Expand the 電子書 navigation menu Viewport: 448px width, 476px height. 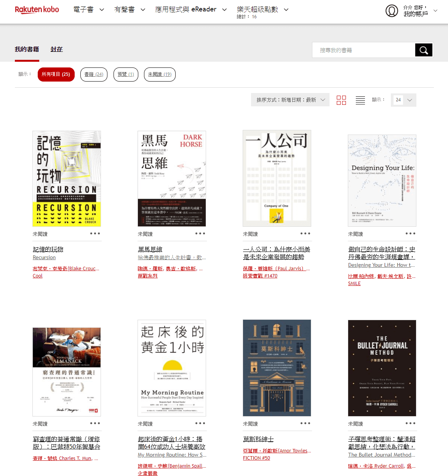pos(88,9)
